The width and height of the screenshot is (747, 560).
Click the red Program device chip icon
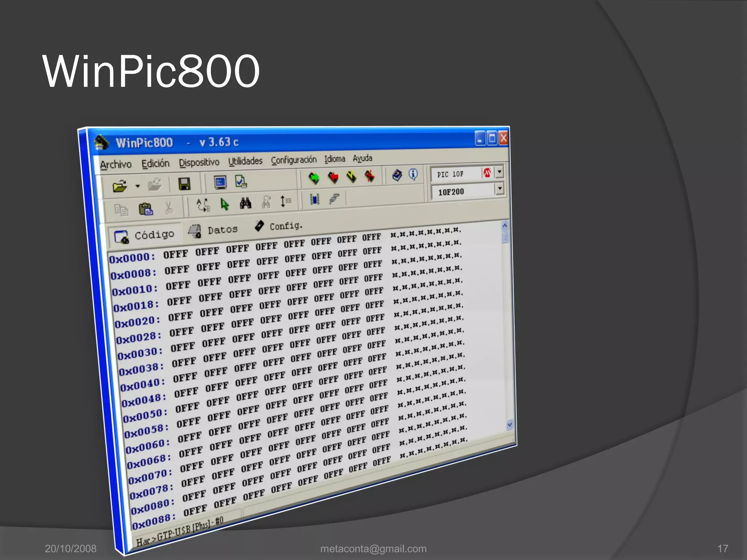coord(333,178)
